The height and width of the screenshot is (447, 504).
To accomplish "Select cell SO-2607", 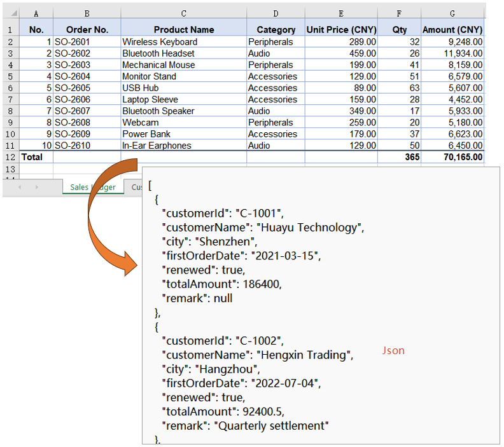I will (x=87, y=111).
